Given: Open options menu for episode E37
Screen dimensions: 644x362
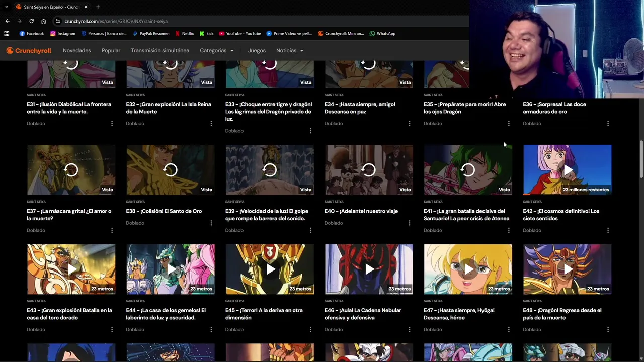Looking at the screenshot, I should coord(112,230).
